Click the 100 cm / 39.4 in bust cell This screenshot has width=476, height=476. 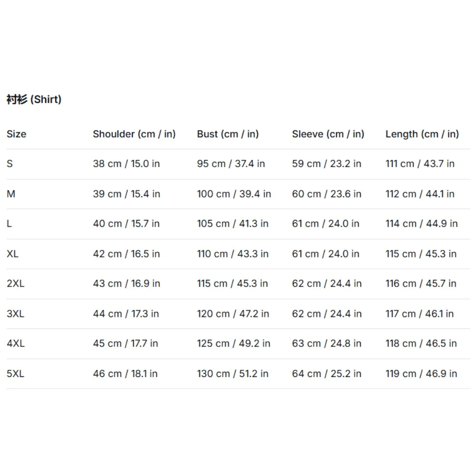234,194
